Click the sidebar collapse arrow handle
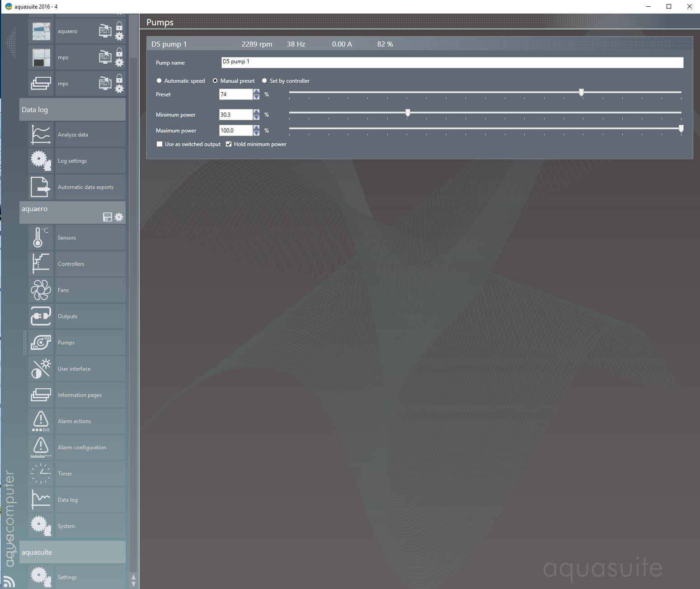Viewport: 700px width, 589px height. 11,42
